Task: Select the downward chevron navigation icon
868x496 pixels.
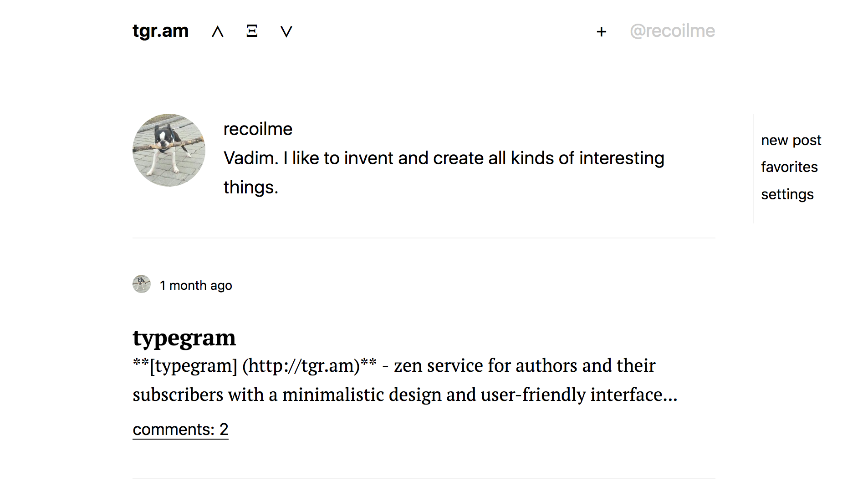Action: pyautogui.click(x=286, y=32)
